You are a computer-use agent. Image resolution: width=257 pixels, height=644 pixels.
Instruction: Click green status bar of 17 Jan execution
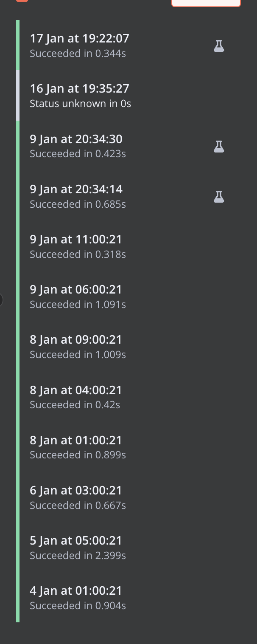(18, 45)
